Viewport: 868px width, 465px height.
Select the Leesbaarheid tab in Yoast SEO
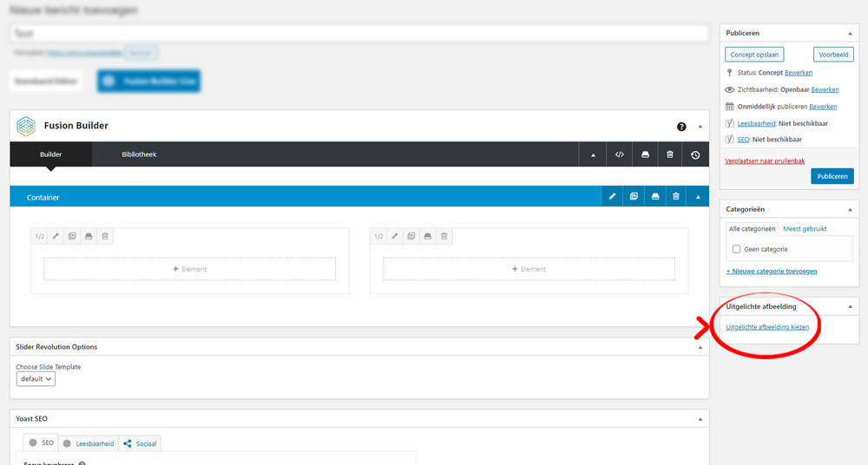pos(89,443)
